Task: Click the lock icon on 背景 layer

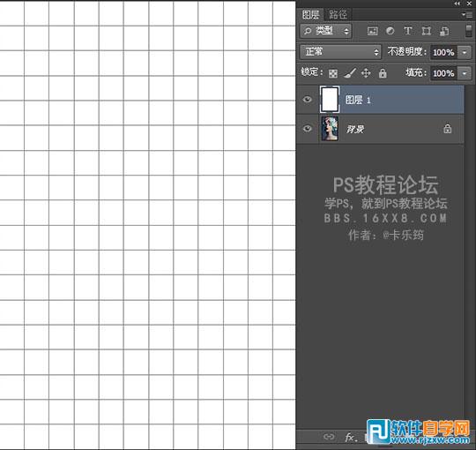Action: [x=447, y=129]
